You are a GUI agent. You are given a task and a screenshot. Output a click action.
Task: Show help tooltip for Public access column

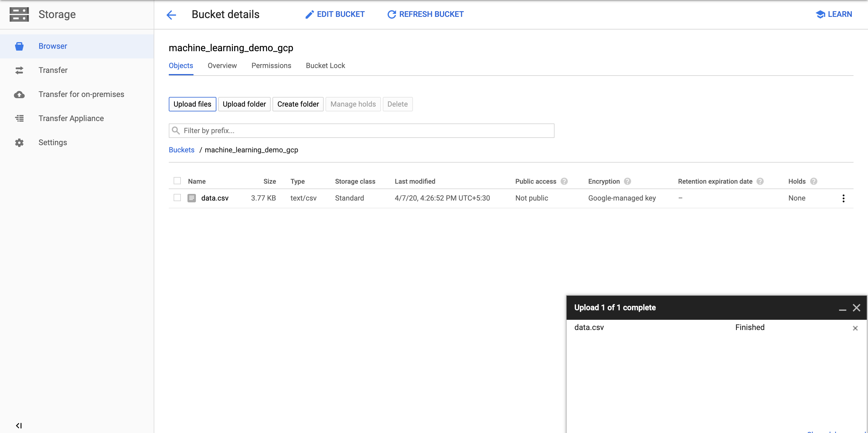point(565,181)
